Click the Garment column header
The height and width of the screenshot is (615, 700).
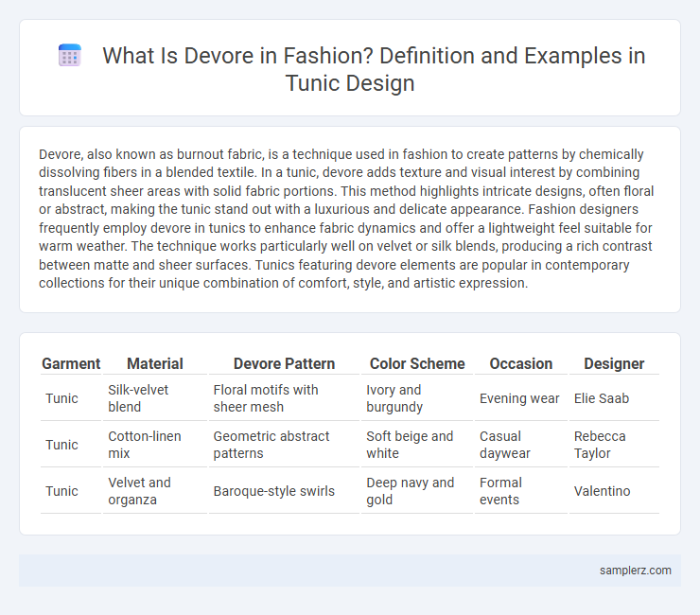pos(71,363)
